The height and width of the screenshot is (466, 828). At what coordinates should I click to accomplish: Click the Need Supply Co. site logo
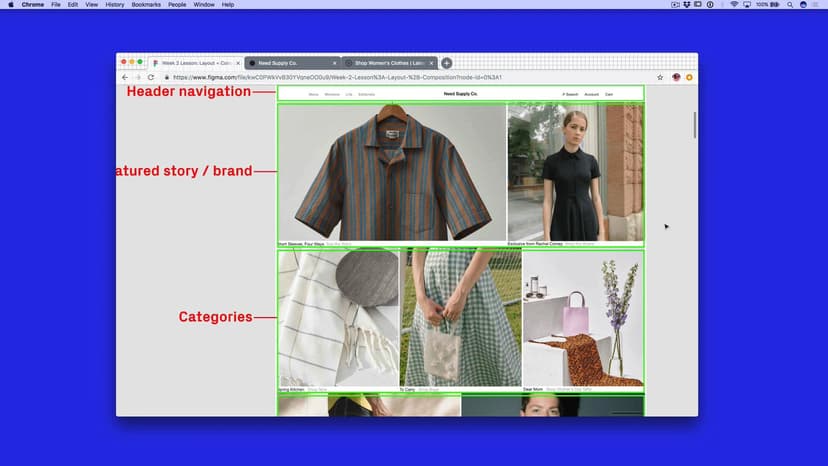point(461,94)
